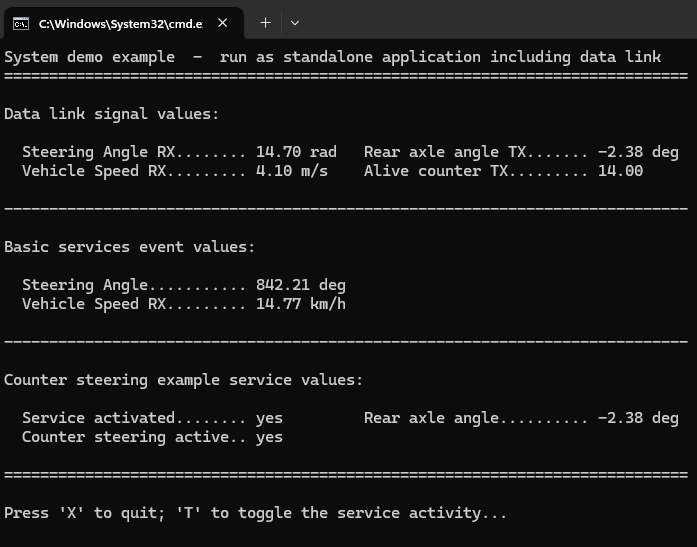The height and width of the screenshot is (547, 697).
Task: Click the Rear axle angle TX value
Action: click(x=638, y=152)
